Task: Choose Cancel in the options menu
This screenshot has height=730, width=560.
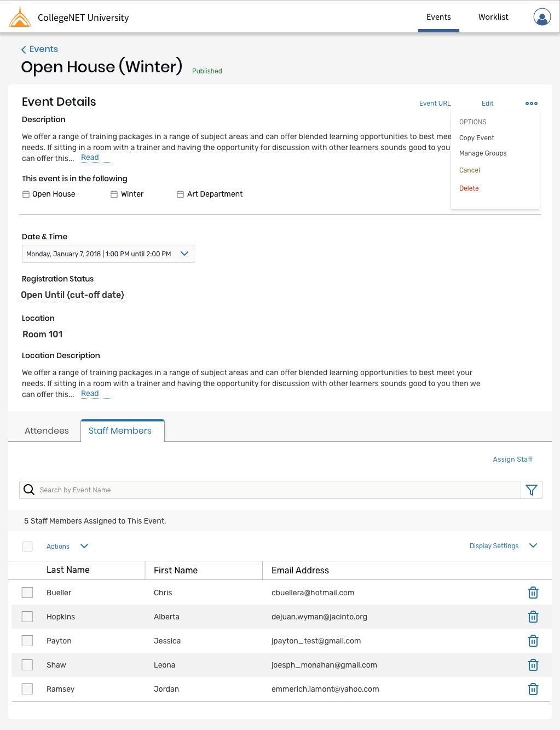Action: pyautogui.click(x=470, y=170)
